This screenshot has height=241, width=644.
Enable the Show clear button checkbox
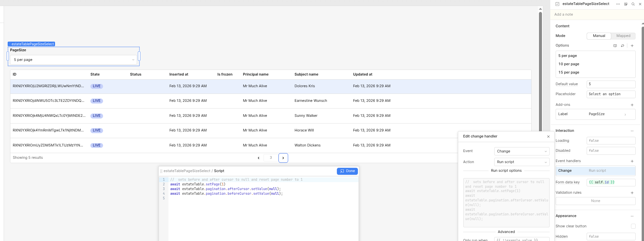pos(633,226)
